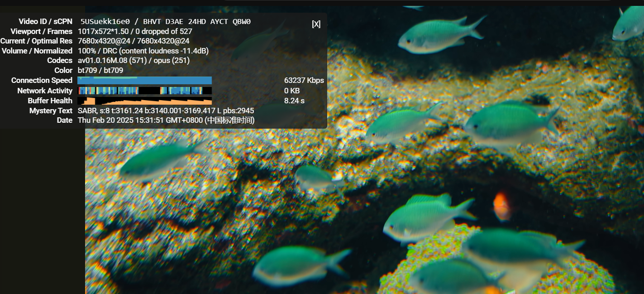Click the orange Buffer Health graph
Viewport: 644px width, 294px height.
[x=144, y=101]
